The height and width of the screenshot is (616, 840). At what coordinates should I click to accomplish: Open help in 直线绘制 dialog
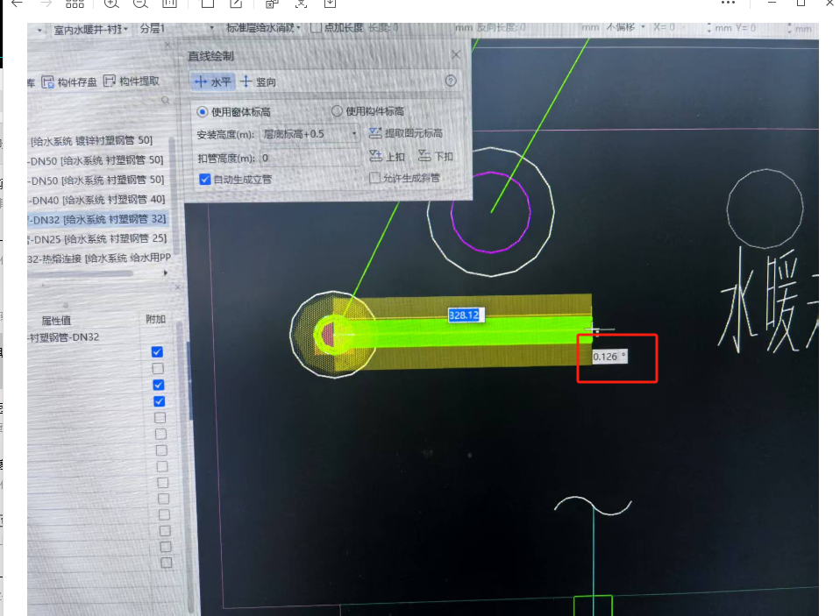click(x=451, y=81)
